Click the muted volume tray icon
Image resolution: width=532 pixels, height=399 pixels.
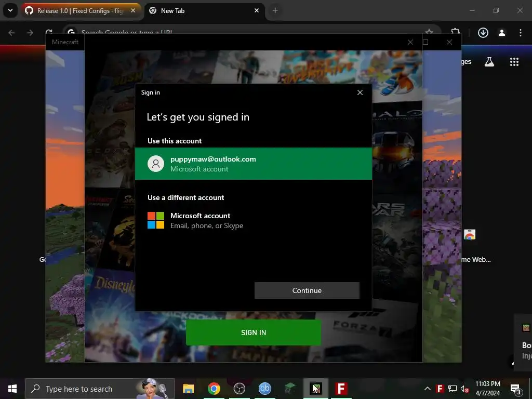pyautogui.click(x=464, y=389)
